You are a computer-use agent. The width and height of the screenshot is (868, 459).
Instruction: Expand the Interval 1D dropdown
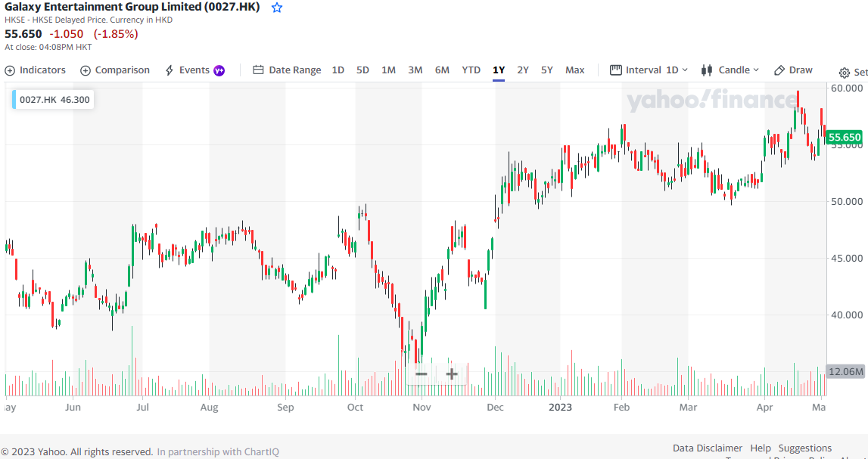(649, 70)
